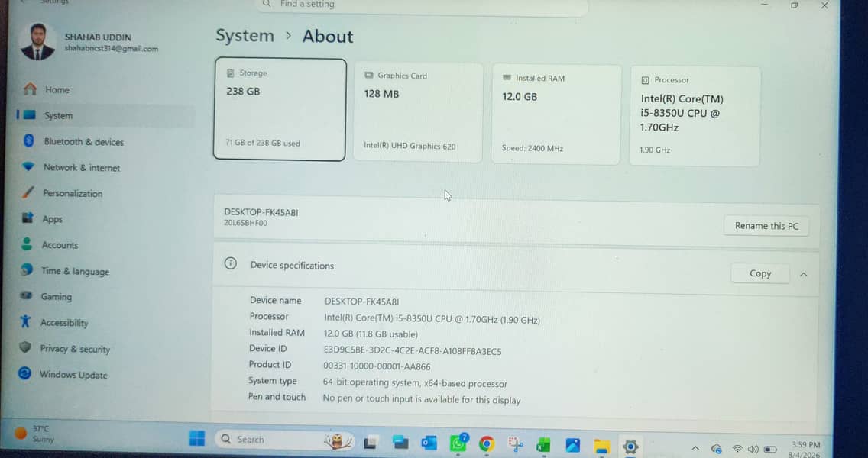Click the volume speaker tray icon

coord(753,449)
